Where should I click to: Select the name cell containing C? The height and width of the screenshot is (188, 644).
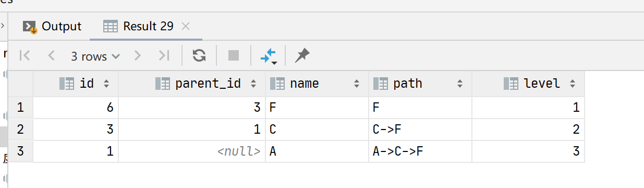click(x=317, y=130)
